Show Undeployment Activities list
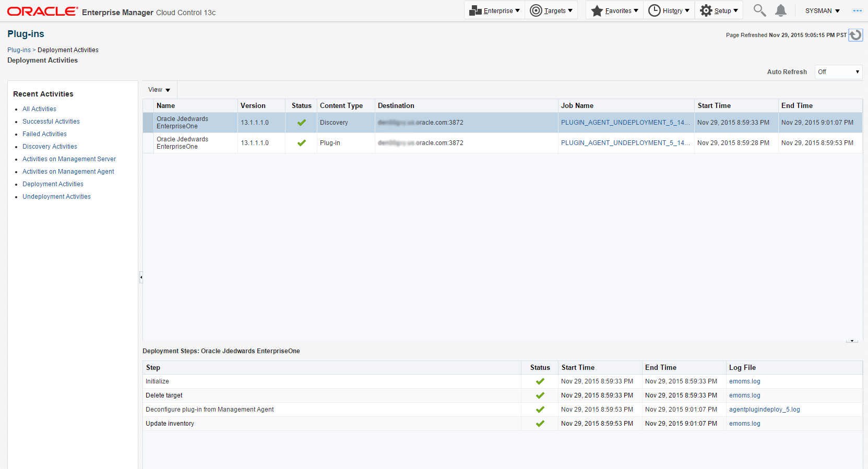The width and height of the screenshot is (868, 469). (56, 197)
